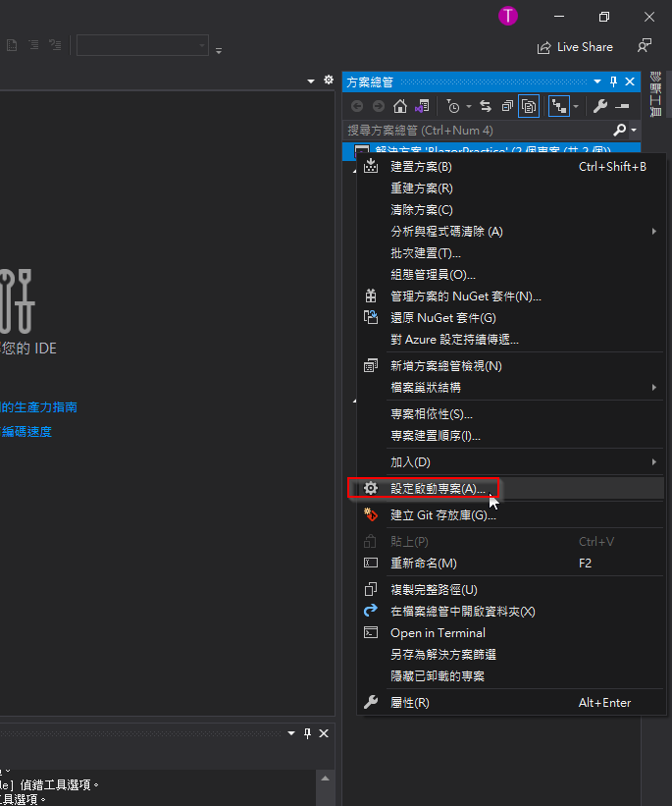Open the empty toolbar combo box
Image resolution: width=672 pixels, height=806 pixels.
(x=142, y=45)
